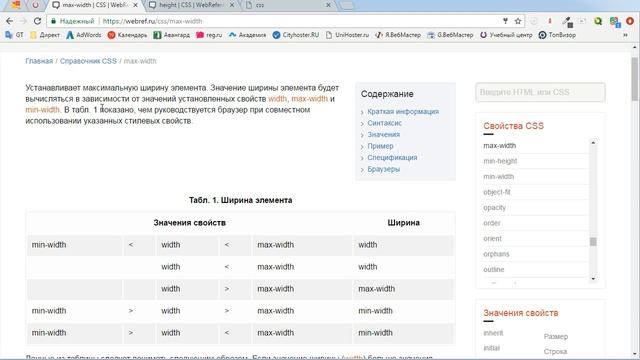Close the max-width CSS tab
This screenshot has width=640, height=360.
pyautogui.click(x=135, y=5)
